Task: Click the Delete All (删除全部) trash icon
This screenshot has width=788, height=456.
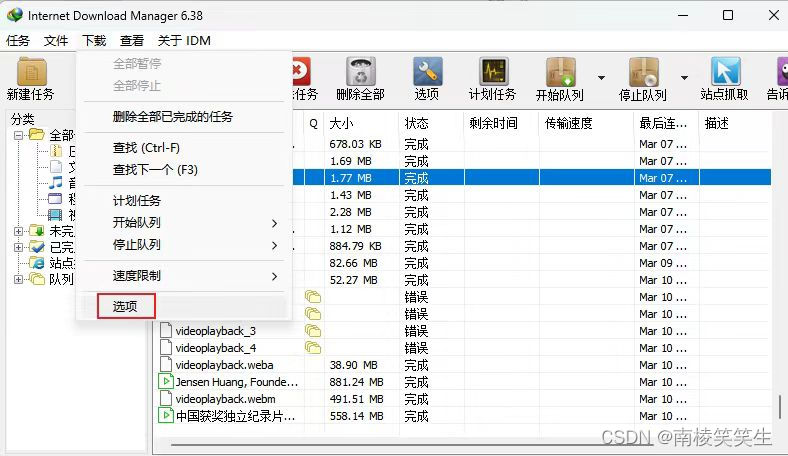Action: (x=360, y=71)
